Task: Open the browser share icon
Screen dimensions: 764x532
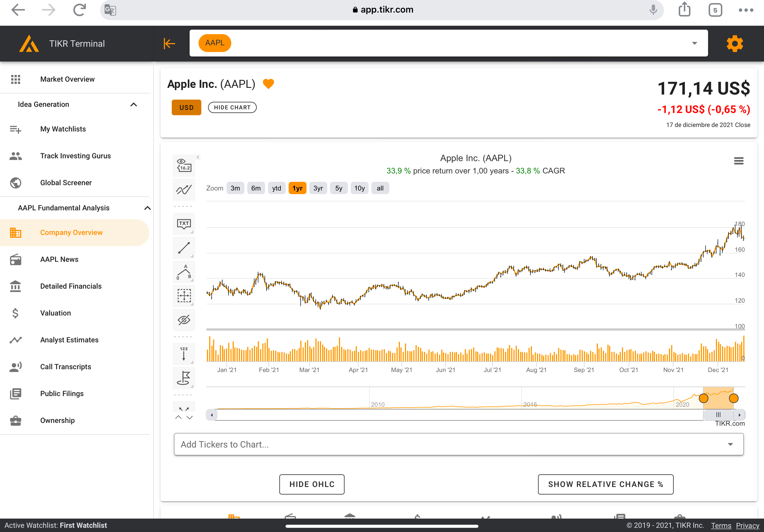Action: click(x=684, y=9)
